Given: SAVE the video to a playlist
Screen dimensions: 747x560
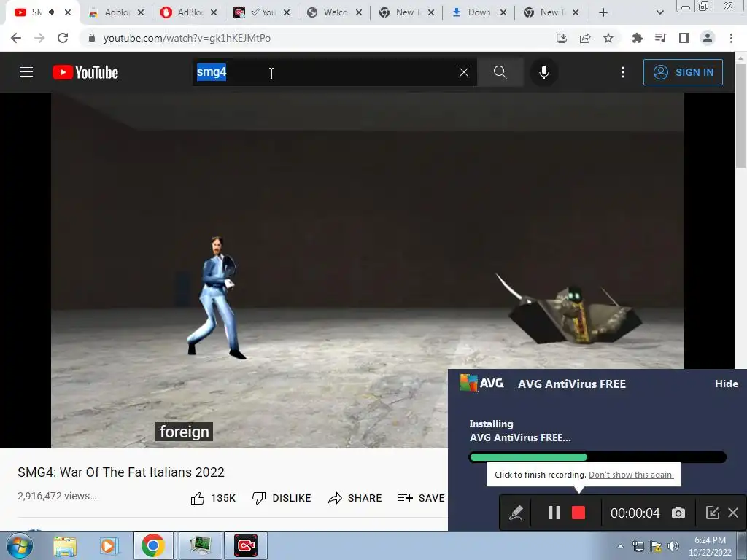Looking at the screenshot, I should click(x=421, y=498).
